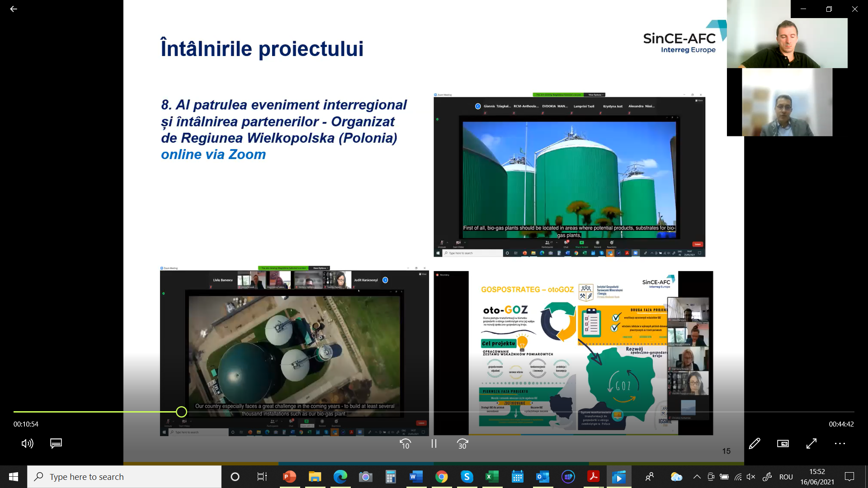The image size is (868, 488).
Task: Open Meet Now tray icon
Action: coord(711,477)
